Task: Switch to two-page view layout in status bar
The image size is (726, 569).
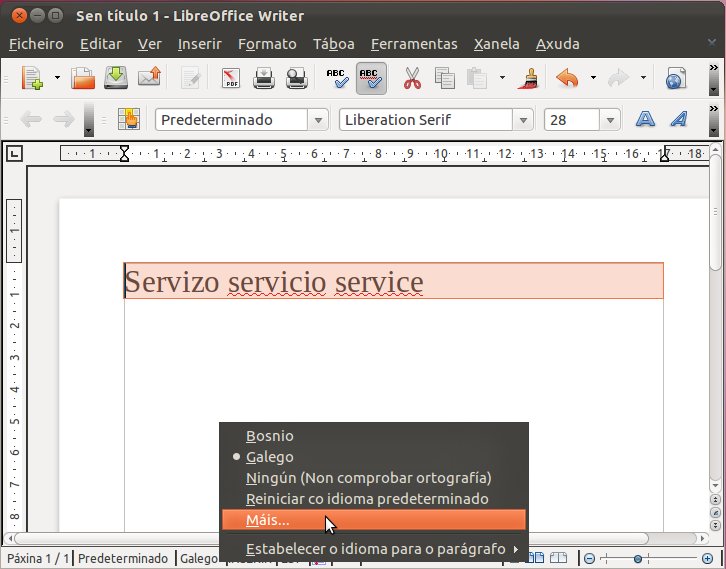Action: 537,557
